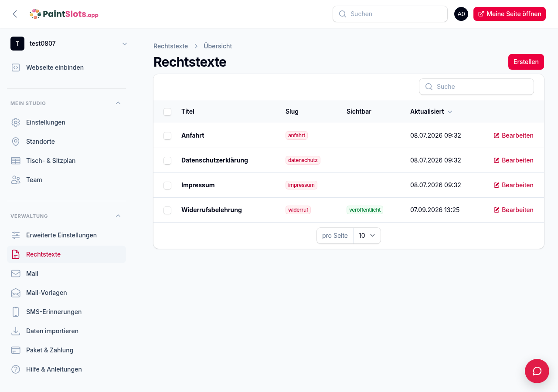Click the Erstellen button
The height and width of the screenshot is (392, 558).
click(x=526, y=62)
